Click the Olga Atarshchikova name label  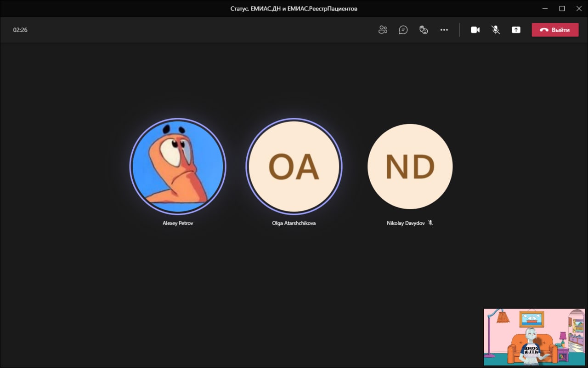coord(294,223)
